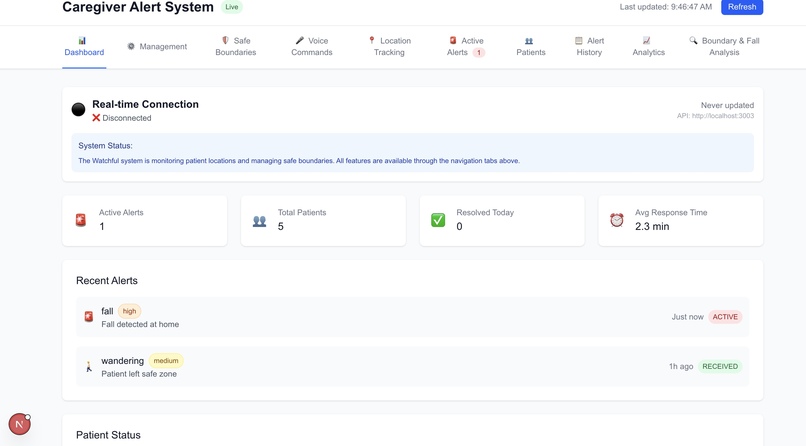Viewport: 806px width, 446px height.
Task: View the Alert History tab
Action: (x=589, y=46)
